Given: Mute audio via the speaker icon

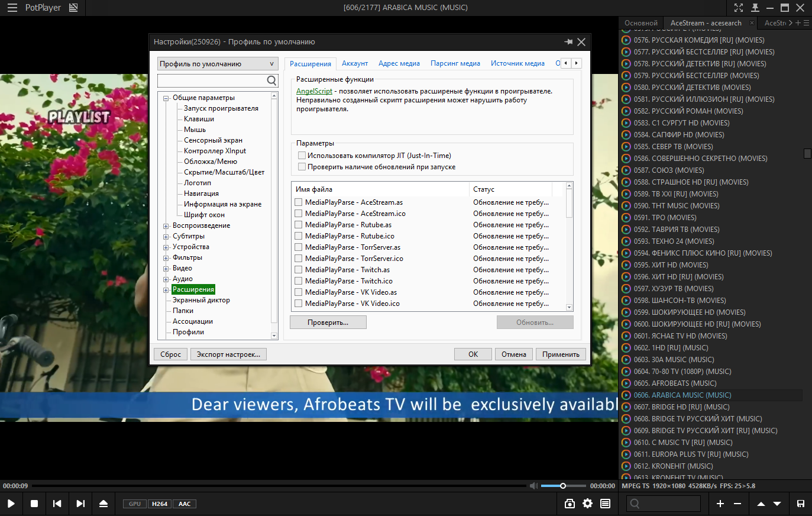Looking at the screenshot, I should tap(533, 486).
